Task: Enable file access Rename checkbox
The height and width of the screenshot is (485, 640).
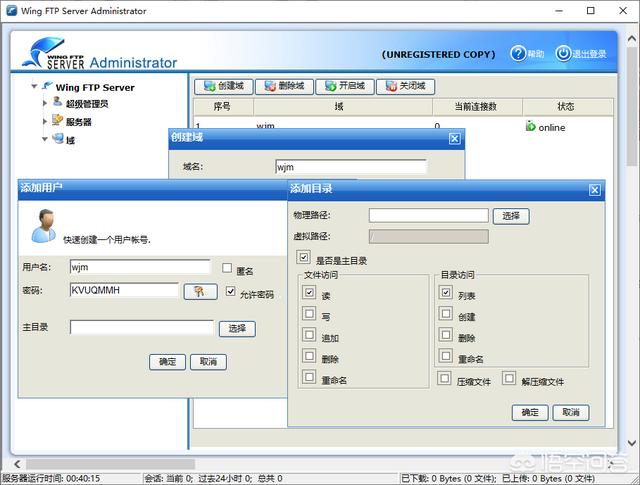Action: point(309,377)
